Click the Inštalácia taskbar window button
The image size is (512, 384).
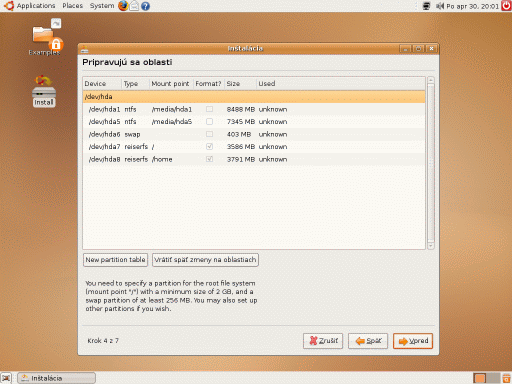pos(56,378)
